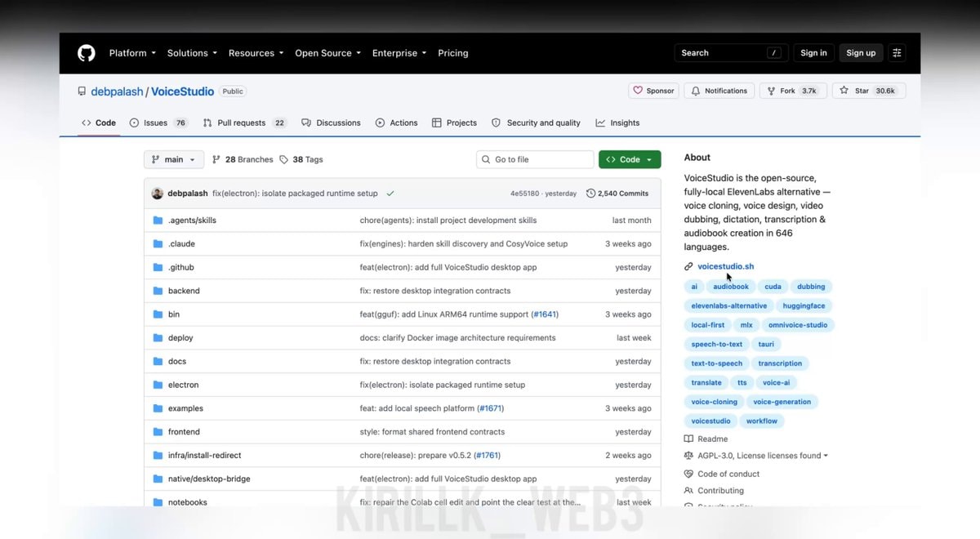The width and height of the screenshot is (980, 539).
Task: Click the folder icon next to docs
Action: pyautogui.click(x=158, y=361)
